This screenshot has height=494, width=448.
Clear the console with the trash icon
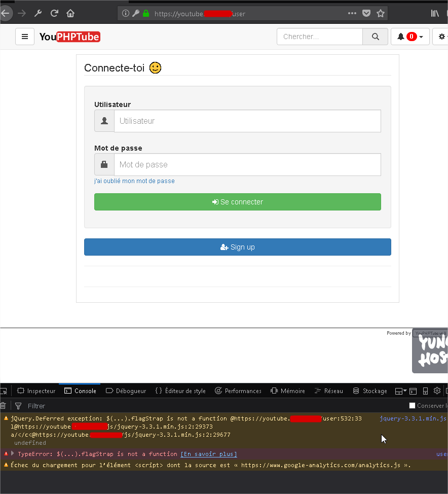click(3, 405)
